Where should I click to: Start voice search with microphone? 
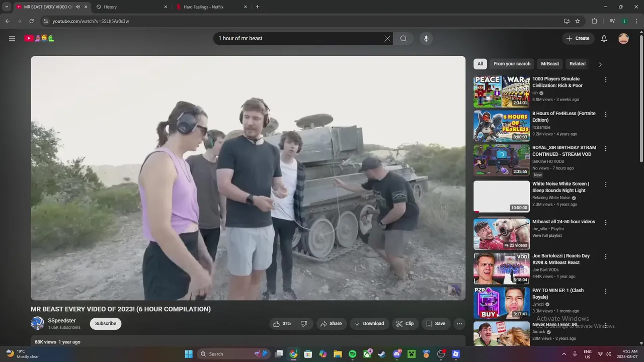(426, 39)
